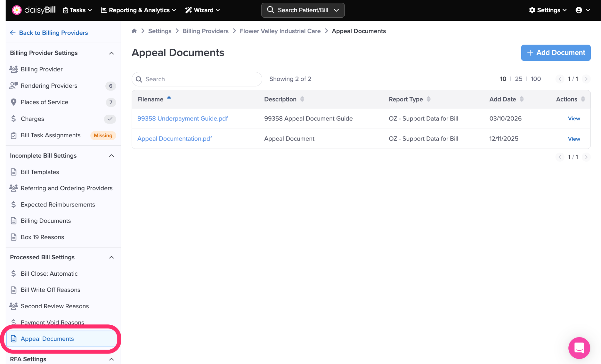This screenshot has height=364, width=601.
Task: Click the Bill Task Assignments clipboard icon
Action: coord(13,135)
